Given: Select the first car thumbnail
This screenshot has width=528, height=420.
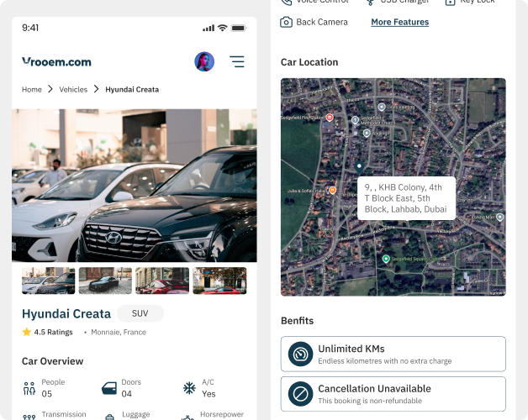Looking at the screenshot, I should (48, 281).
